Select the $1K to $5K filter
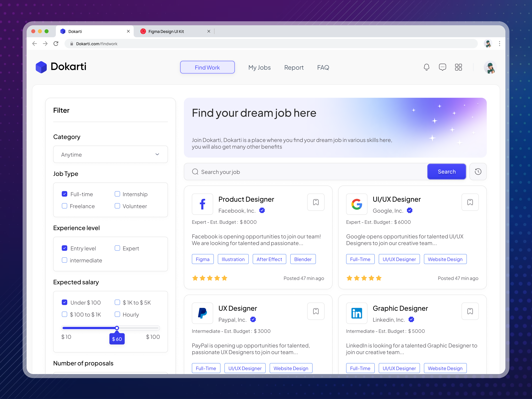This screenshot has width=532, height=399. [117, 302]
